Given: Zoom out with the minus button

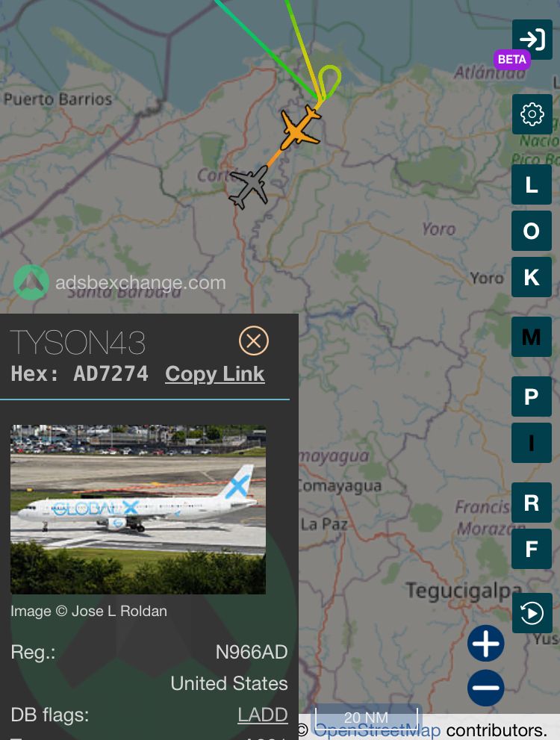Looking at the screenshot, I should pyautogui.click(x=486, y=688).
